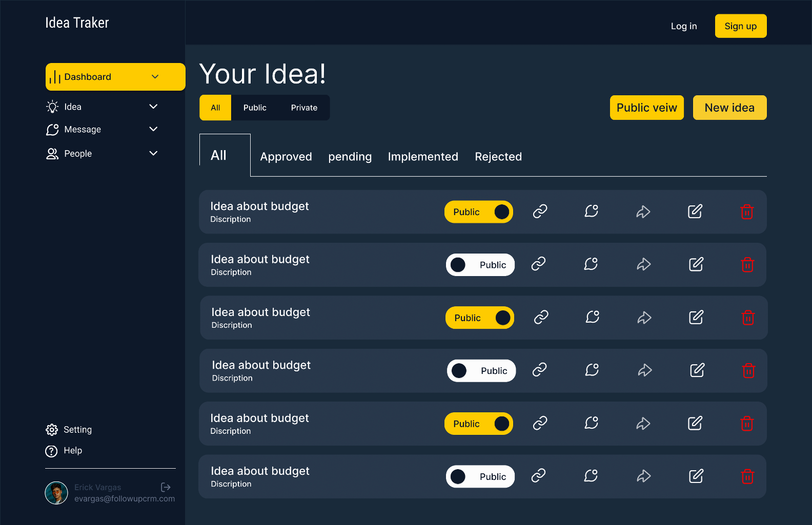Open Setting via gear icon
This screenshot has height=525, width=812.
[52, 430]
